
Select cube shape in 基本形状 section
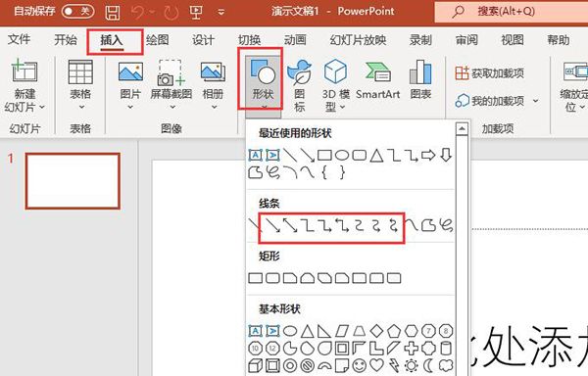tap(255, 365)
